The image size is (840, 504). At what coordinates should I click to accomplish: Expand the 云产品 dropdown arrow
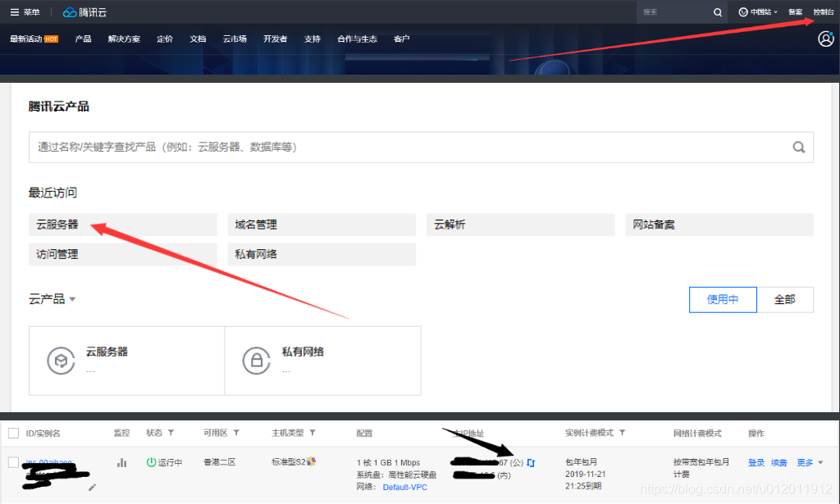[72, 299]
